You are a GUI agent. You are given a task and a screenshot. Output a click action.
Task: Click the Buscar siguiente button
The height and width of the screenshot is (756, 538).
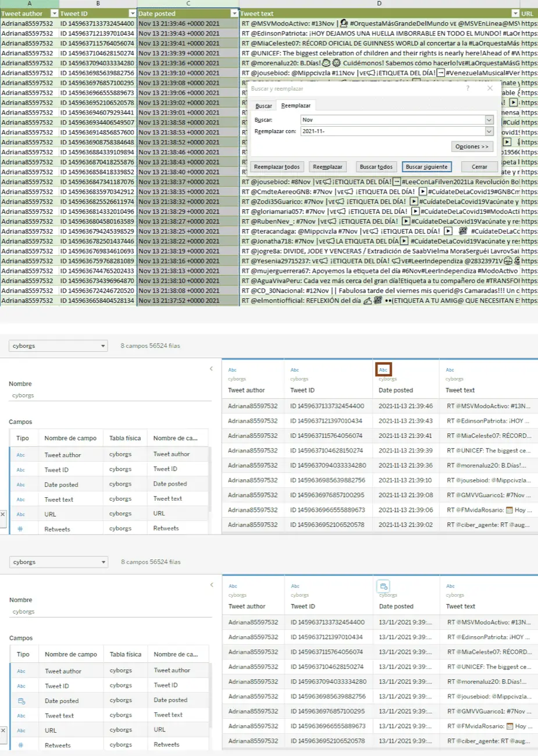(x=426, y=167)
